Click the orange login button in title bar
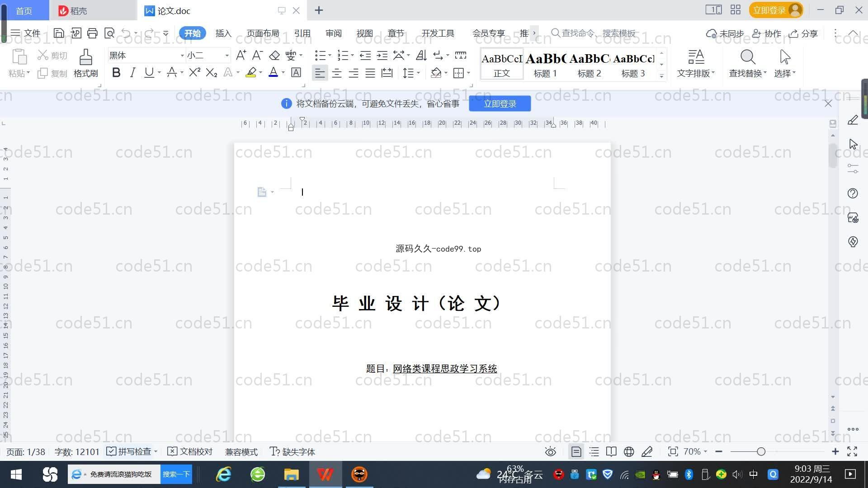This screenshot has height=488, width=868. coord(776,10)
